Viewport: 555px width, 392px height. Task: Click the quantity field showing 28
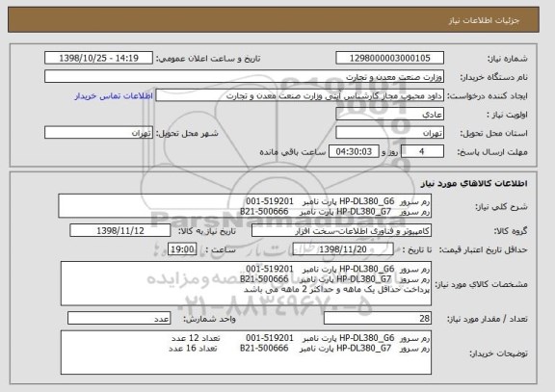click(378, 319)
